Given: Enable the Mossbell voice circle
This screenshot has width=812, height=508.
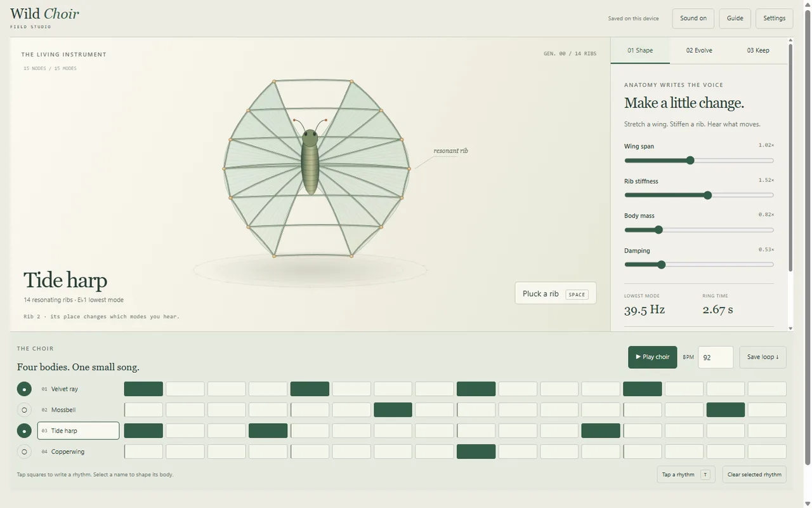Looking at the screenshot, I should click(24, 410).
